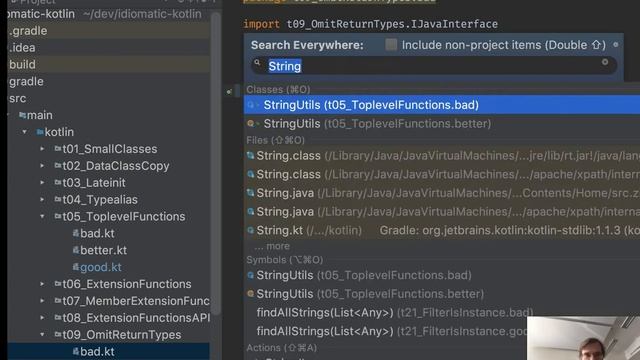Screen dimensions: 640x360
Task: Open String.class from apache xpath result
Action: pos(442,174)
